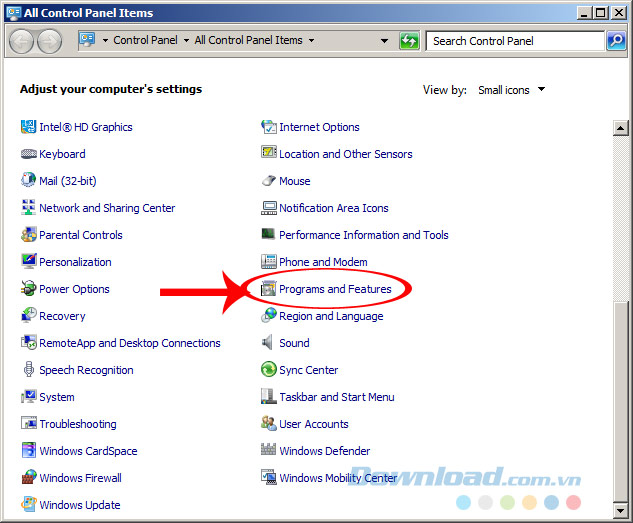Open the Phone and Modem icon
633x523 pixels.
(268, 262)
